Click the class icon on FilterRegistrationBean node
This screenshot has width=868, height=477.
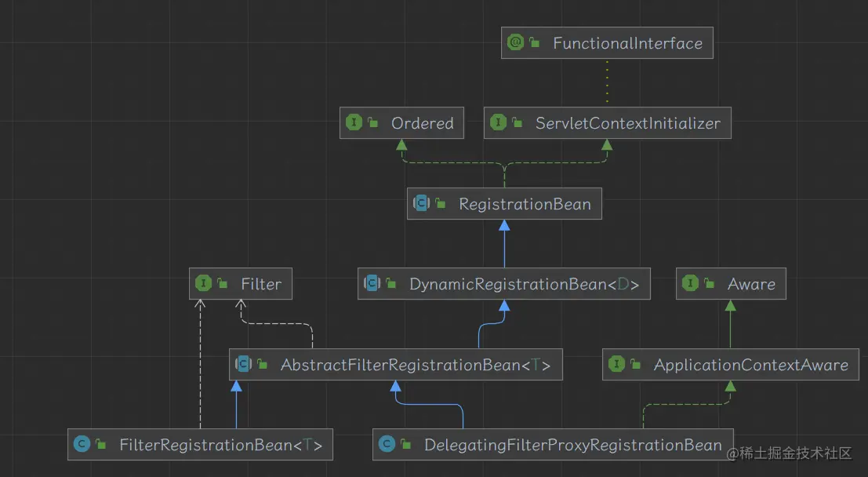tap(82, 444)
